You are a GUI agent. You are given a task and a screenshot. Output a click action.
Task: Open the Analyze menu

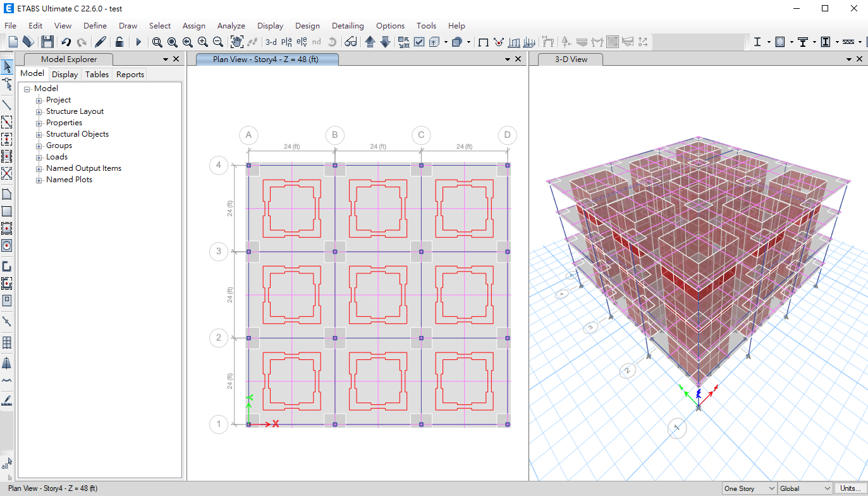click(231, 26)
